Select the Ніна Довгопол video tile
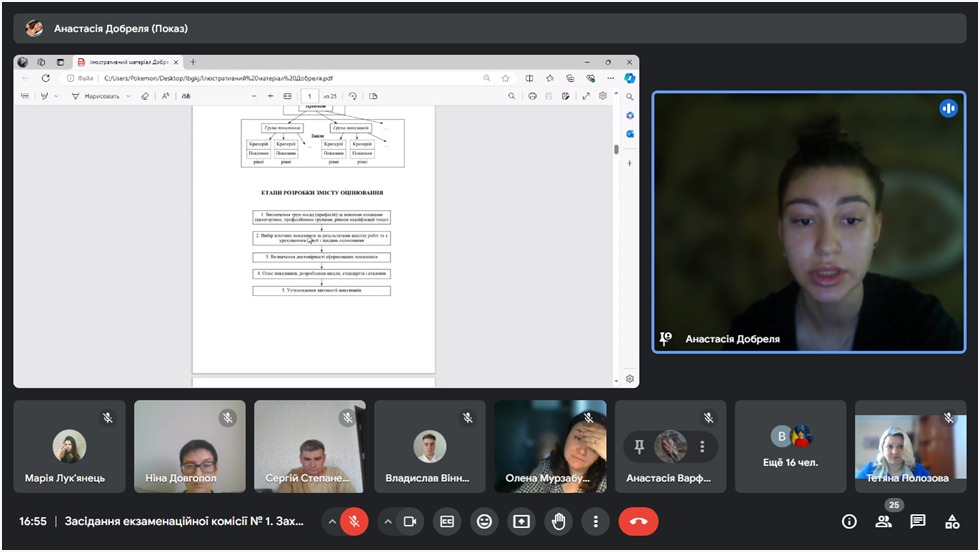Screen dimensions: 980x552 point(188,447)
